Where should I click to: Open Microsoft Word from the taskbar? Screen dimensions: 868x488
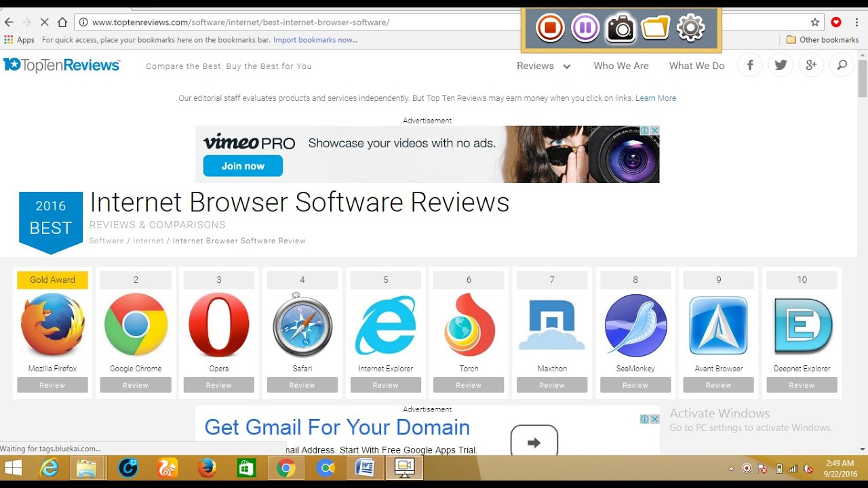pos(365,468)
